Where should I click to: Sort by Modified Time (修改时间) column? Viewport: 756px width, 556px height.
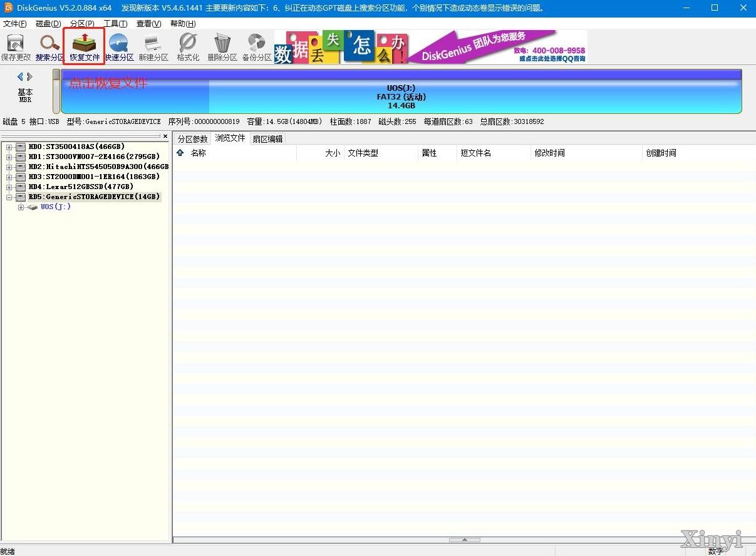pos(549,153)
